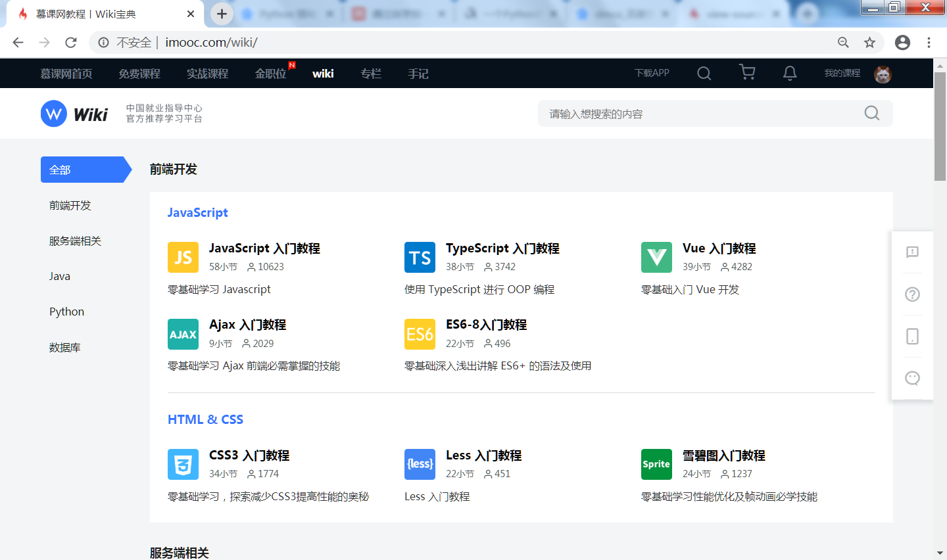Go back with browser back arrow
The width and height of the screenshot is (947, 560).
point(18,42)
